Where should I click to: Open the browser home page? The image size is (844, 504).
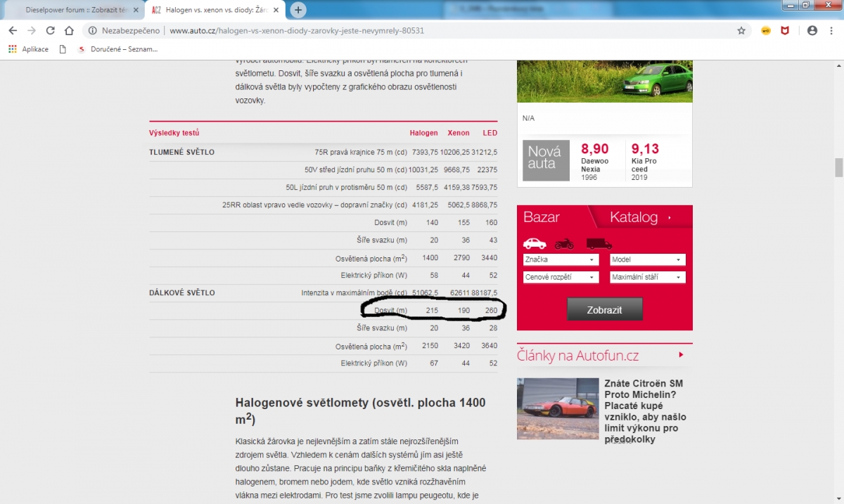(69, 31)
